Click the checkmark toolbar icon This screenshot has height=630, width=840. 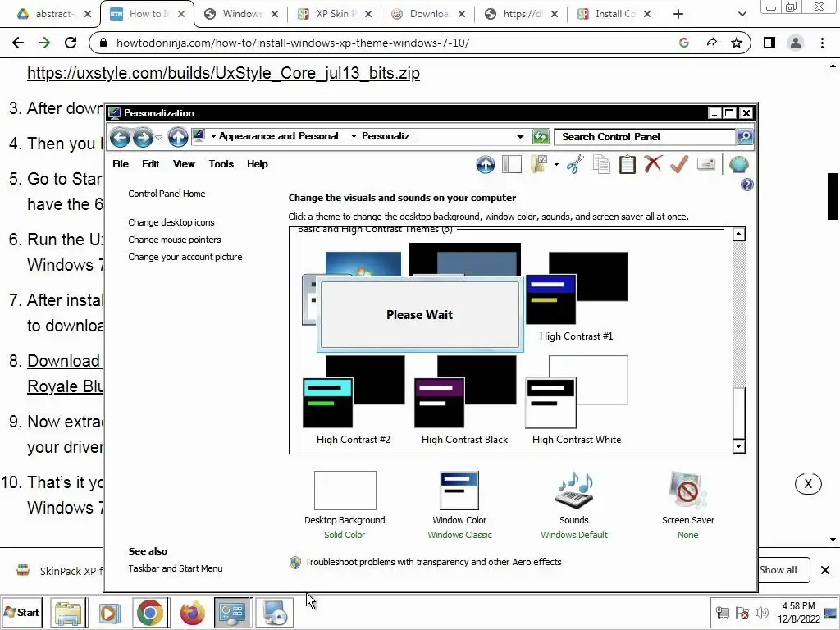(x=678, y=164)
